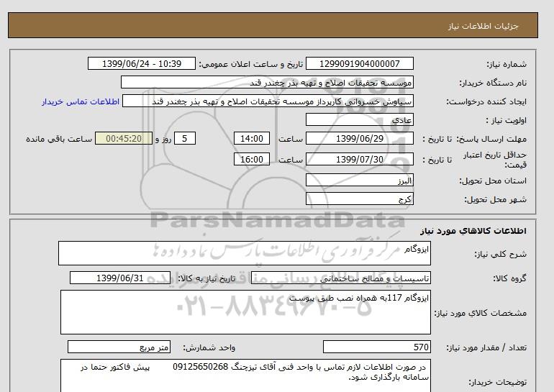Image resolution: width=554 pixels, height=392 pixels.
Task: Click the countdown timer 00:45:20
Action: tap(124, 138)
